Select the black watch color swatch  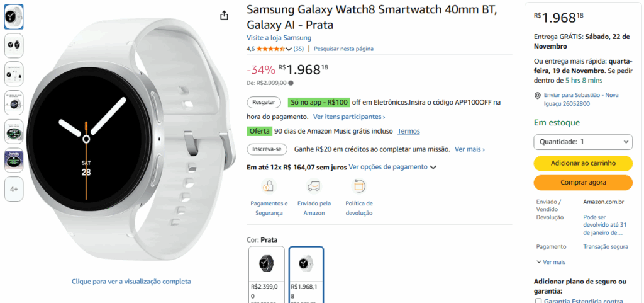267,264
